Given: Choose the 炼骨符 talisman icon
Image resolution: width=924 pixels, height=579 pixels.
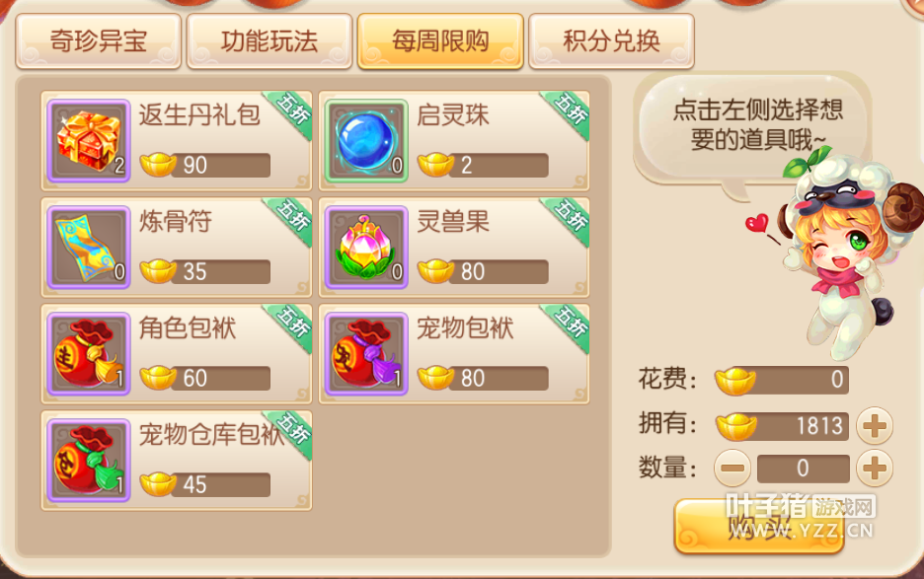Looking at the screenshot, I should pyautogui.click(x=89, y=248).
